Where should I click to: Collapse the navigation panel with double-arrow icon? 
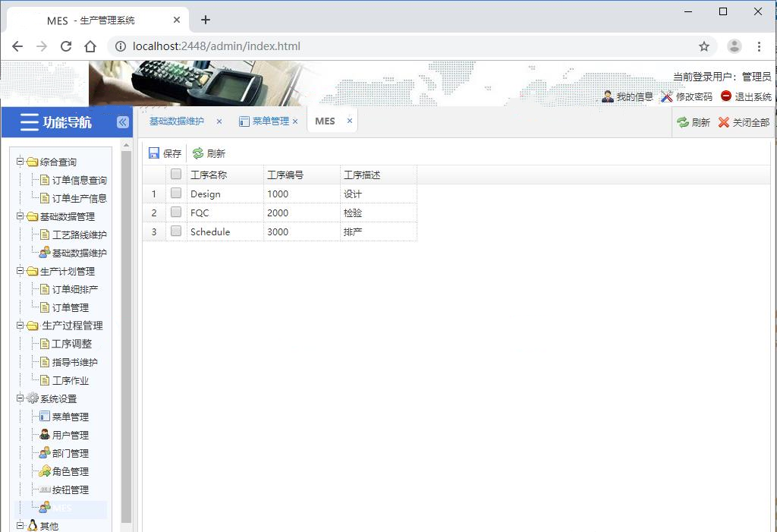click(x=122, y=122)
